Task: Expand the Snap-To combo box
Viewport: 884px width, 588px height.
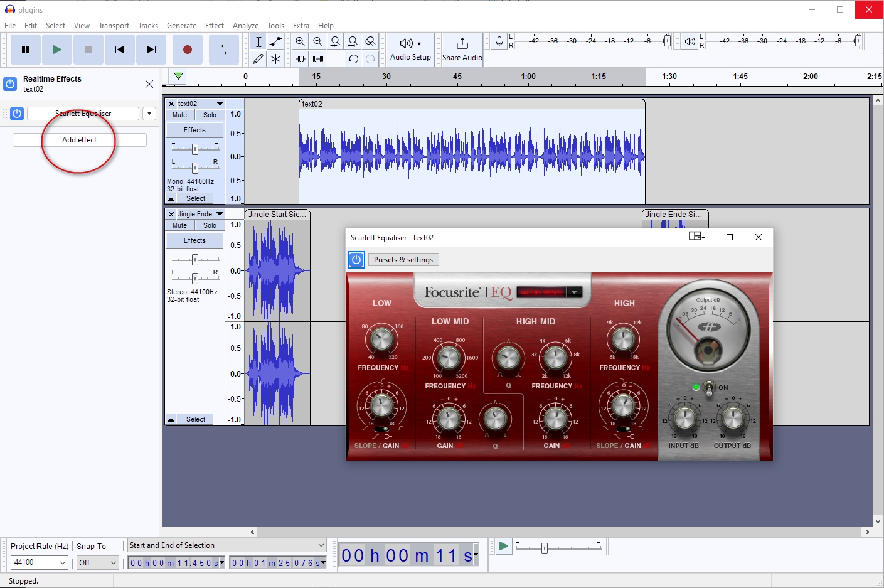Action: click(97, 562)
